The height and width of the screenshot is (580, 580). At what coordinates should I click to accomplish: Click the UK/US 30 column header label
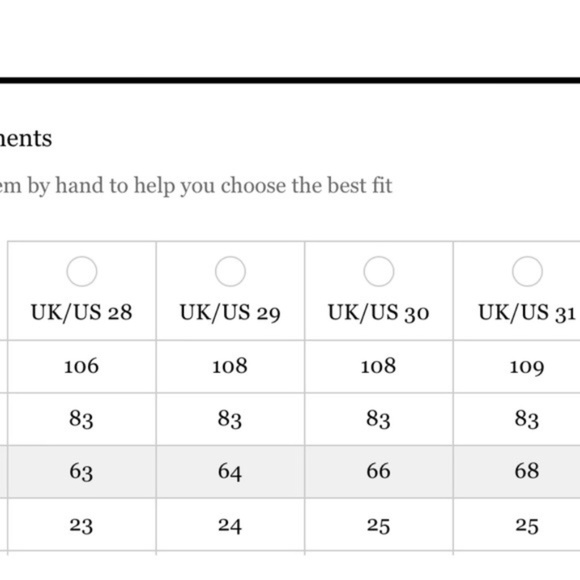[x=378, y=313]
